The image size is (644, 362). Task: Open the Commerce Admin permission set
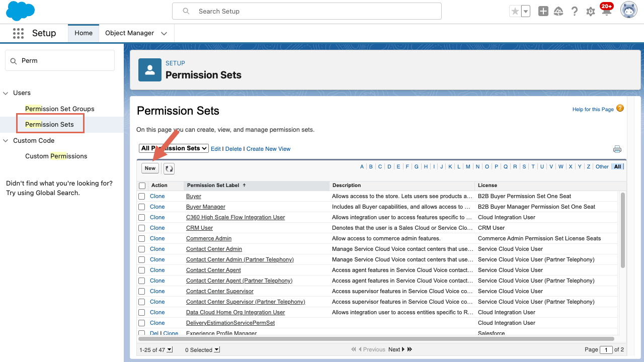point(209,238)
